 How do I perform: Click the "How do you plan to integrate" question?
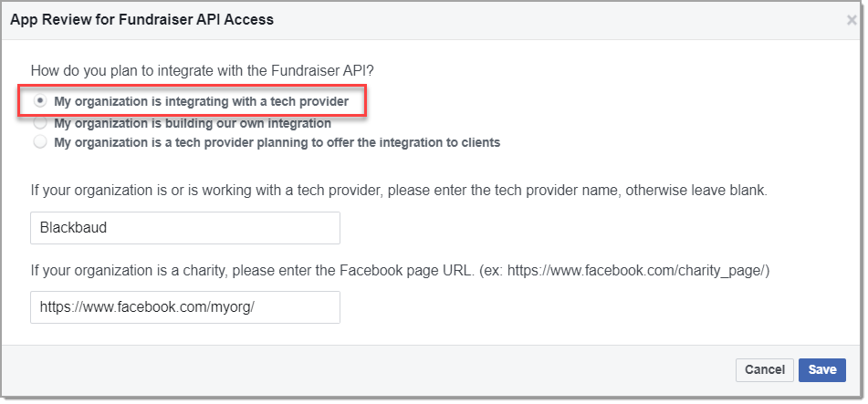point(215,69)
